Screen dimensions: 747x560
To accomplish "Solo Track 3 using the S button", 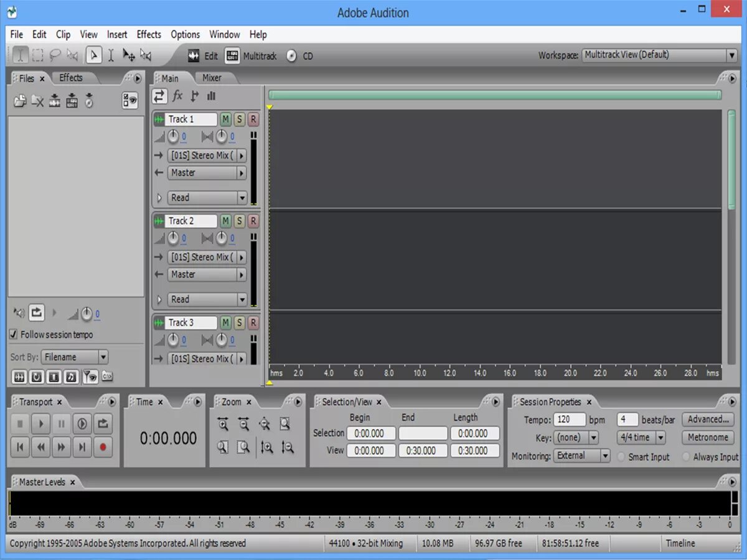I will (x=239, y=322).
